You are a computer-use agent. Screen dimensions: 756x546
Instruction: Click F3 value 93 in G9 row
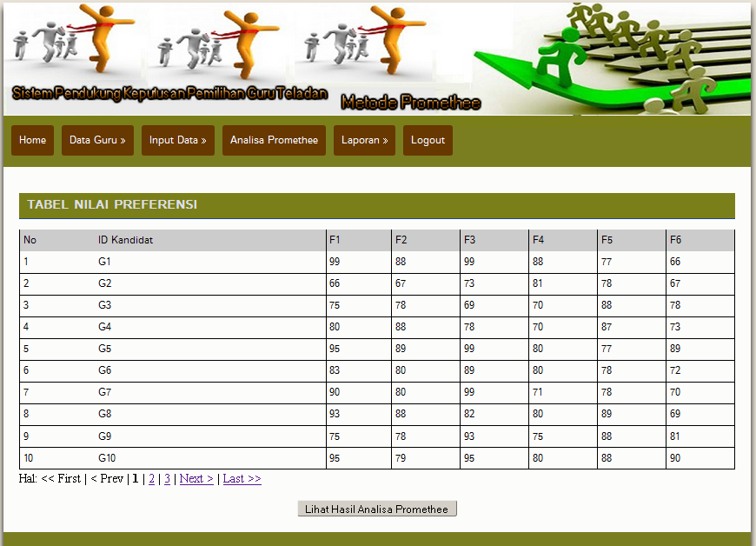coord(494,436)
